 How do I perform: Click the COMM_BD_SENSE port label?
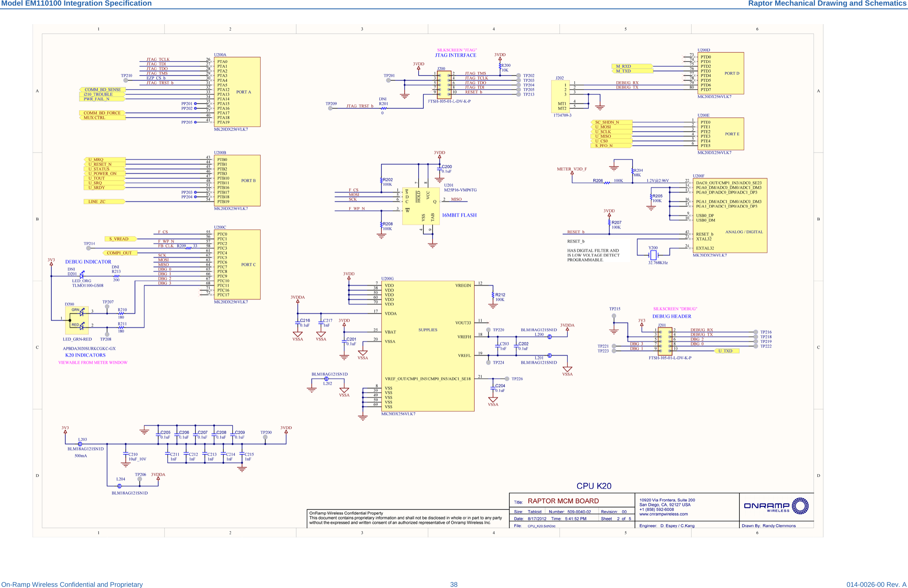click(x=103, y=90)
